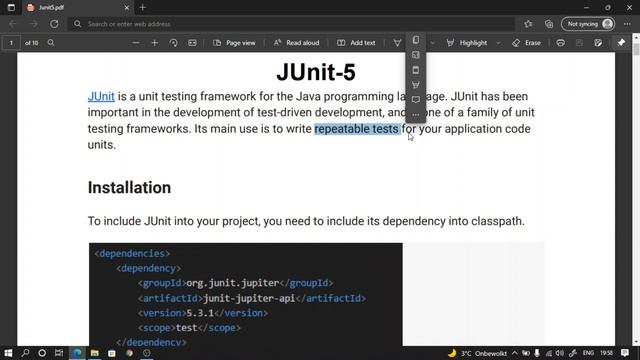Click the JUnit-5 title
This screenshot has width=640, height=360.
click(x=316, y=72)
